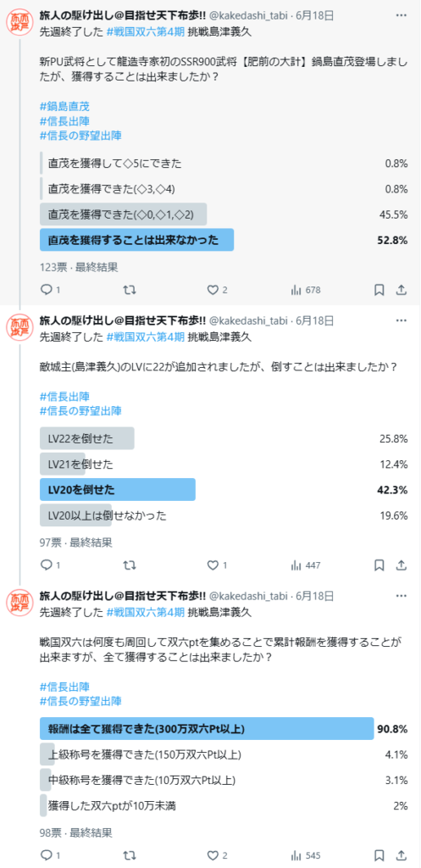View analytics showing 545 views
The image size is (421, 868).
tap(306, 854)
